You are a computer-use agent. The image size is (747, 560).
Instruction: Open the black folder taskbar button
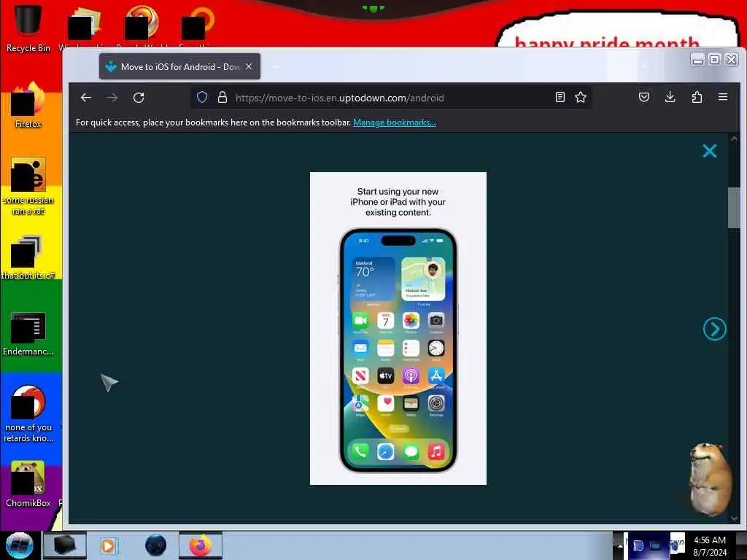[65, 545]
